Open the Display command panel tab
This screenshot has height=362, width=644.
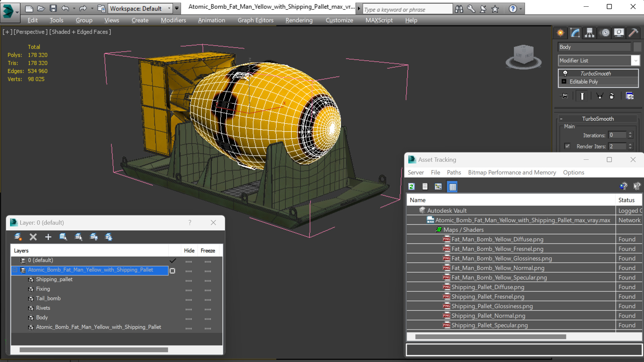pyautogui.click(x=619, y=32)
